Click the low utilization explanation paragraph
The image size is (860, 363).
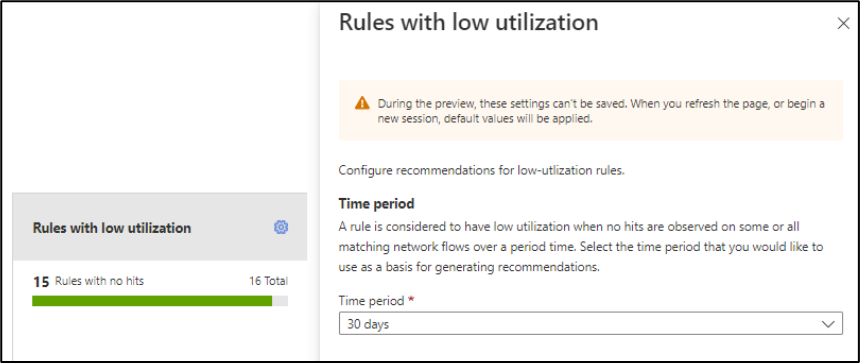click(x=581, y=247)
